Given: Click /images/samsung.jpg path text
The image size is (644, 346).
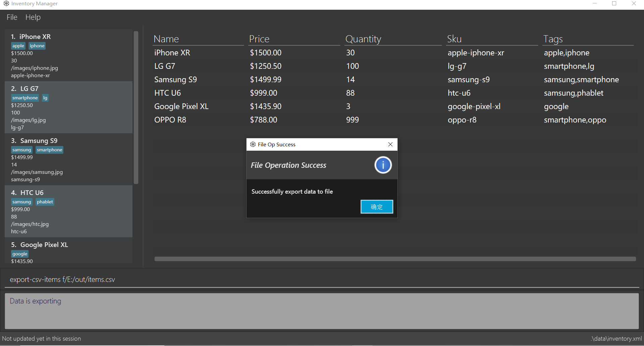Looking at the screenshot, I should pyautogui.click(x=37, y=172).
